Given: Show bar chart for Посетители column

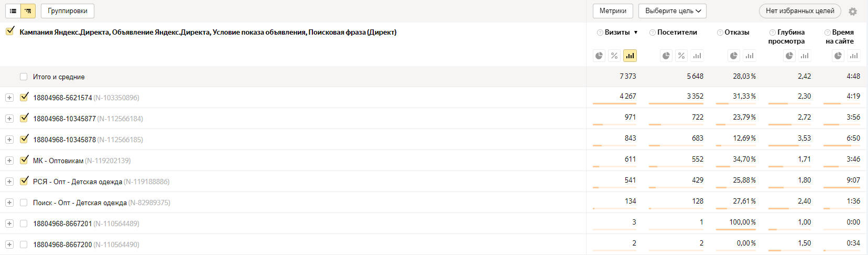Looking at the screenshot, I should [x=697, y=56].
